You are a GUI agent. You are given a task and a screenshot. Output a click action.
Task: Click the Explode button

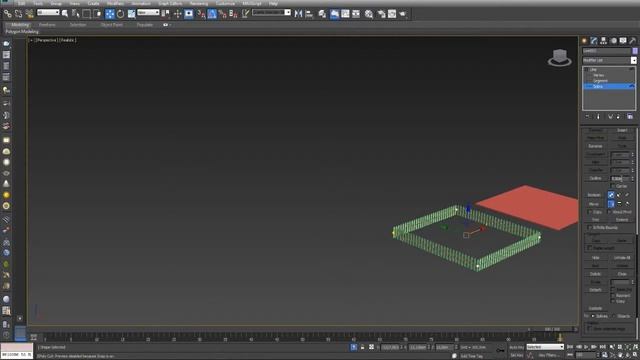click(x=596, y=308)
